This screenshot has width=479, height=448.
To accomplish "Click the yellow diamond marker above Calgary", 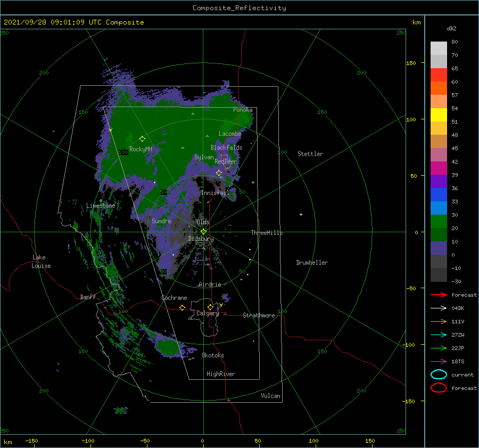I will [x=210, y=307].
